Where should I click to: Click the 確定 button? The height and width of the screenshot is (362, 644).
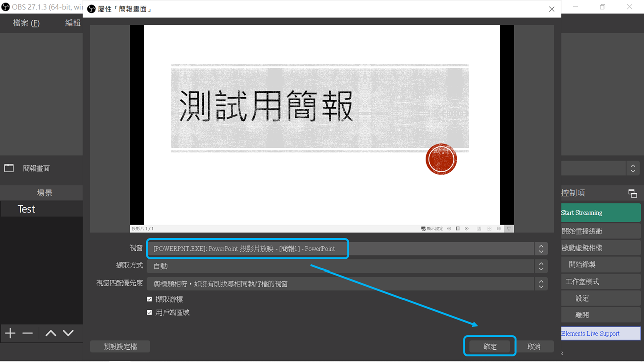490,347
